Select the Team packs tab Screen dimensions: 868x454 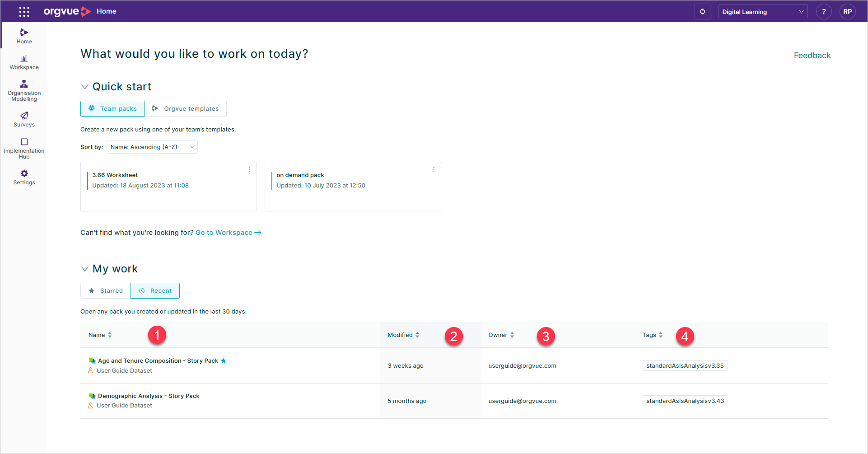click(112, 108)
